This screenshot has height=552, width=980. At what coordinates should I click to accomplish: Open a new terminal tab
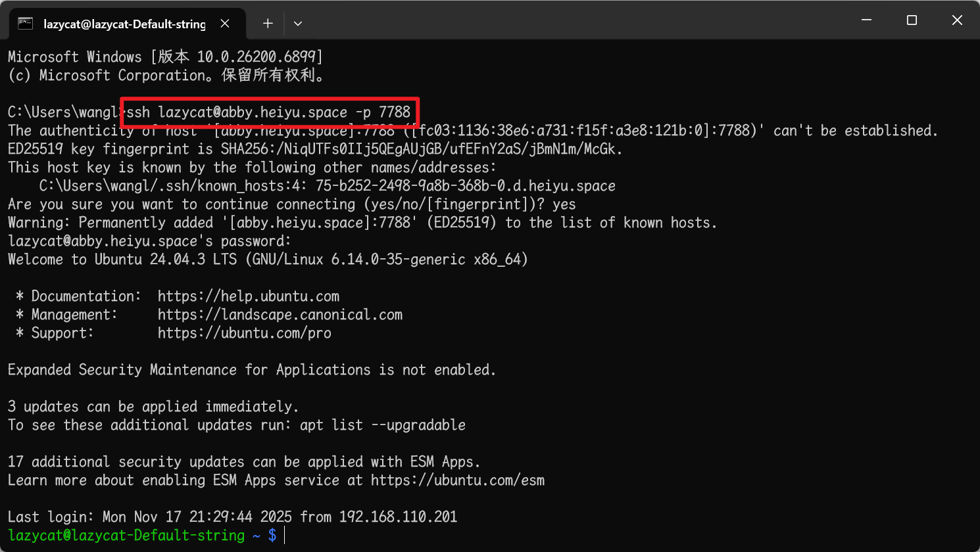pyautogui.click(x=268, y=24)
